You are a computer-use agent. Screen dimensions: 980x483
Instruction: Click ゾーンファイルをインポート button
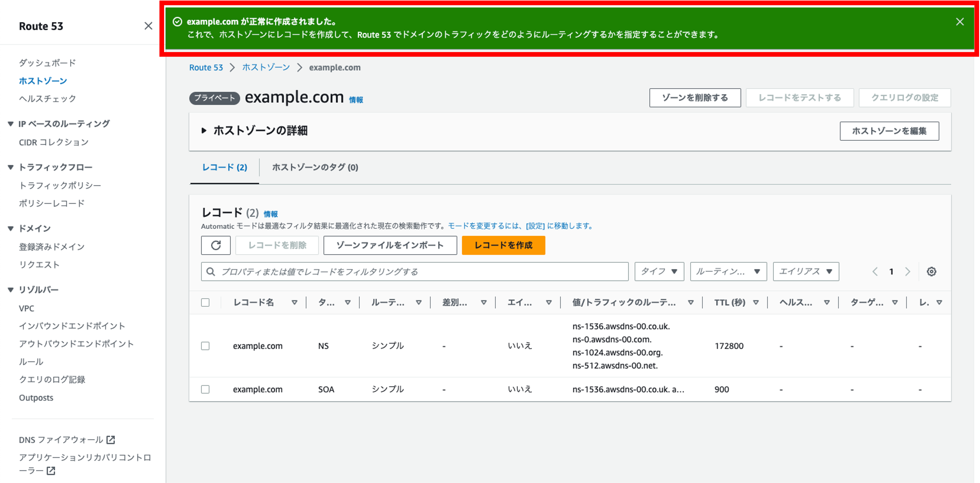point(390,245)
